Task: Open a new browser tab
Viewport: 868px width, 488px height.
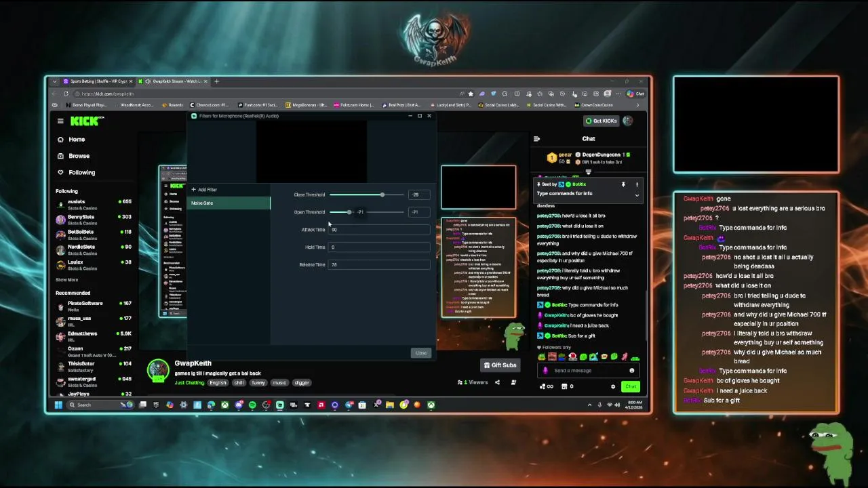Action: (216, 81)
